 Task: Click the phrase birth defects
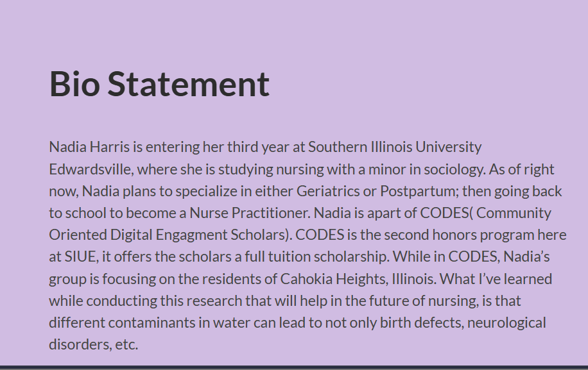point(422,323)
